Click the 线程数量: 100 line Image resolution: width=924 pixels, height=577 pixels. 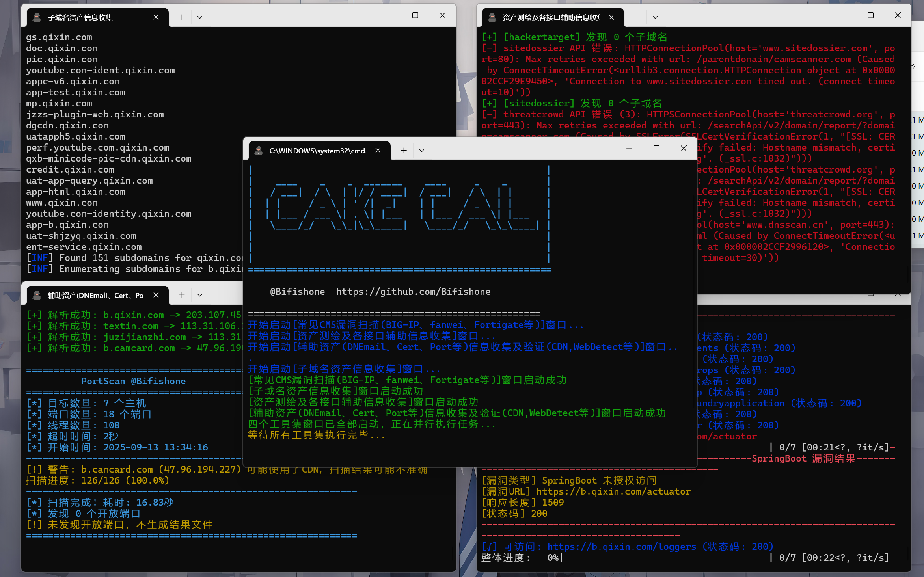[x=73, y=425]
